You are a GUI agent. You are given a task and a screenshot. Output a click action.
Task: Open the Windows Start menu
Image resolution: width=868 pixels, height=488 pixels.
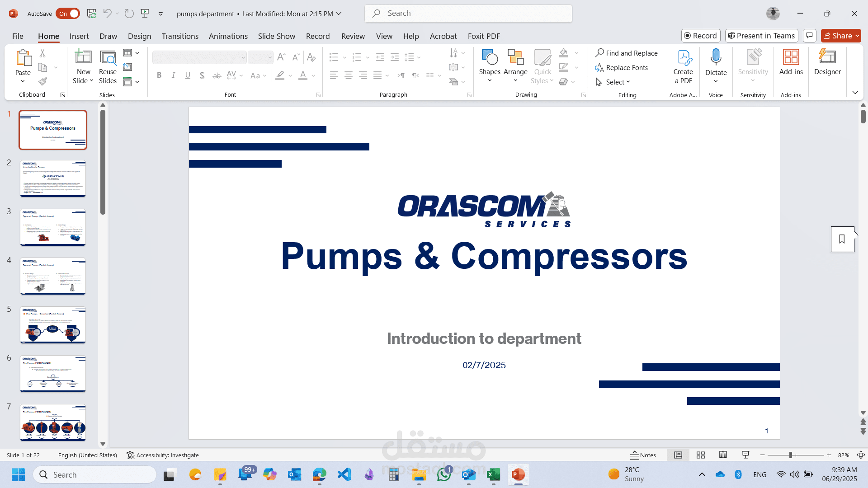tap(18, 474)
